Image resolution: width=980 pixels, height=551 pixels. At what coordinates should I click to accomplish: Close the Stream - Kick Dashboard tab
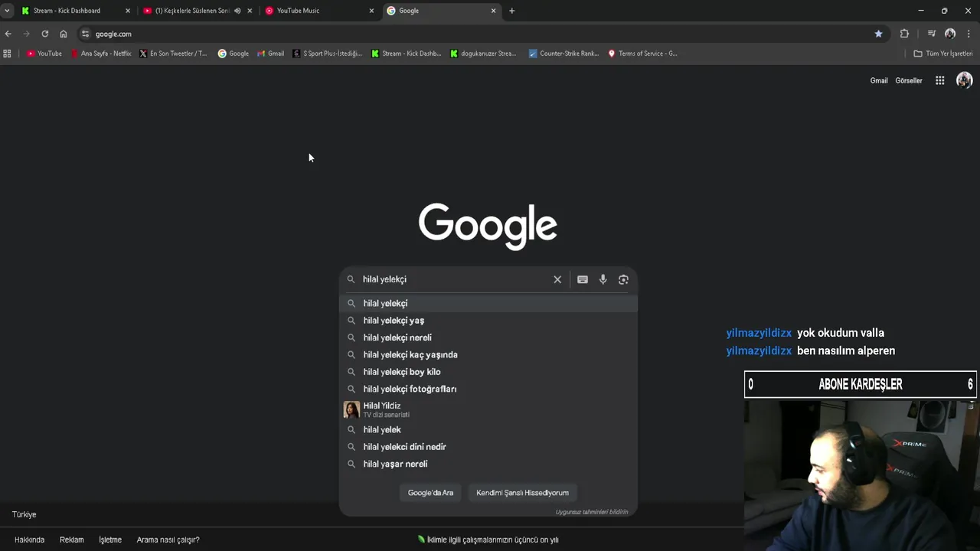[x=128, y=11]
